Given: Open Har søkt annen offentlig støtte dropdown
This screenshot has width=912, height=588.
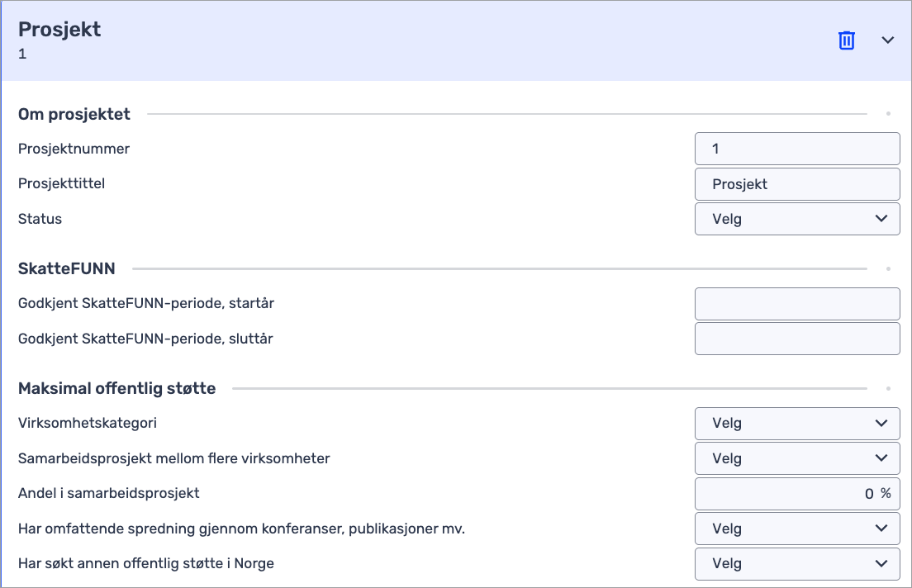Looking at the screenshot, I should pos(796,564).
